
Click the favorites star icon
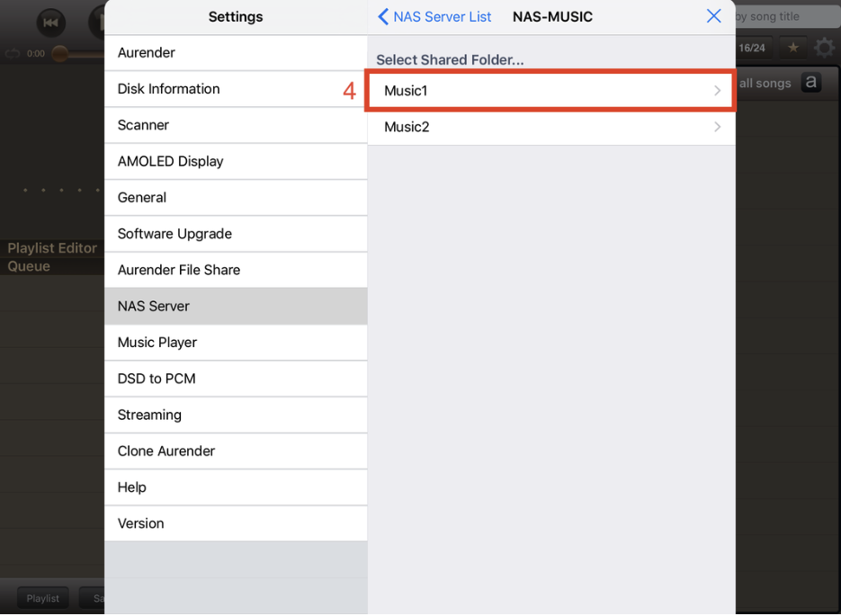792,48
